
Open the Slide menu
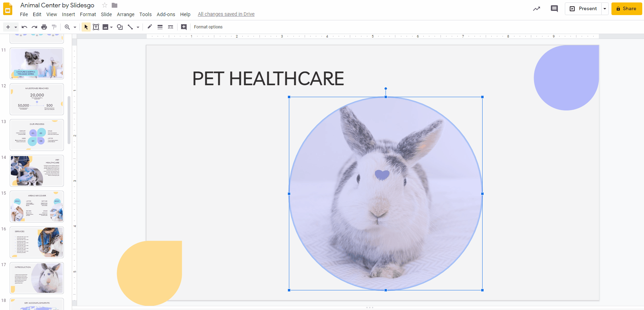[106, 14]
